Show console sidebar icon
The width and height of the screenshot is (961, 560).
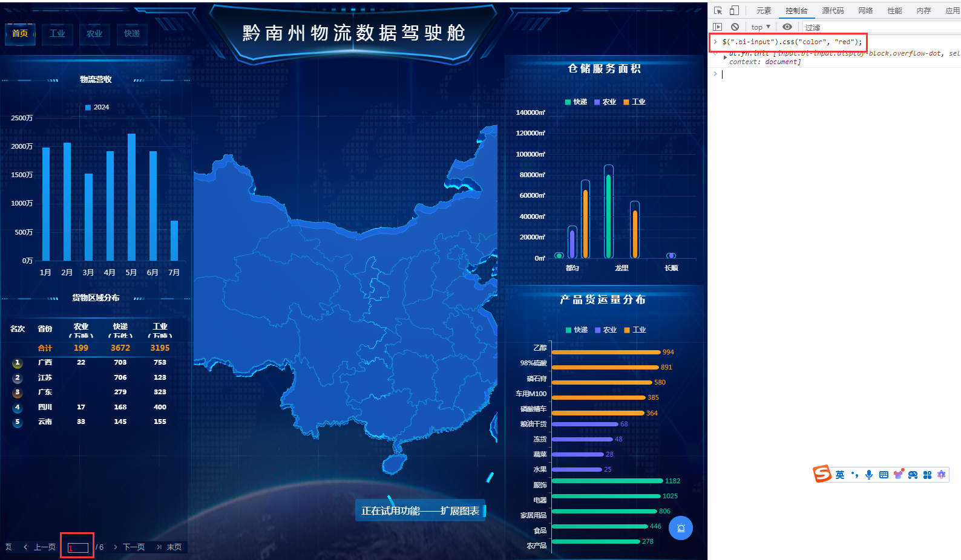[718, 27]
